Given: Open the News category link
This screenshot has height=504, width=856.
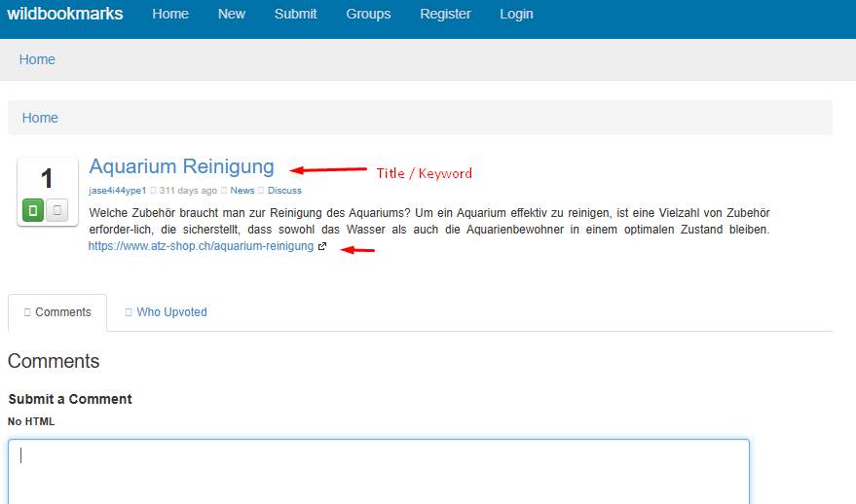Looking at the screenshot, I should pos(242,191).
